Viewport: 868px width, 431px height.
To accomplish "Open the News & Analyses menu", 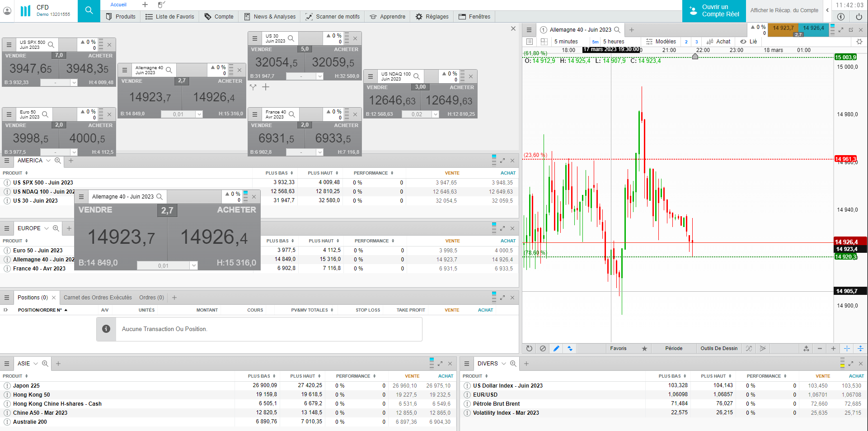I will tap(270, 17).
